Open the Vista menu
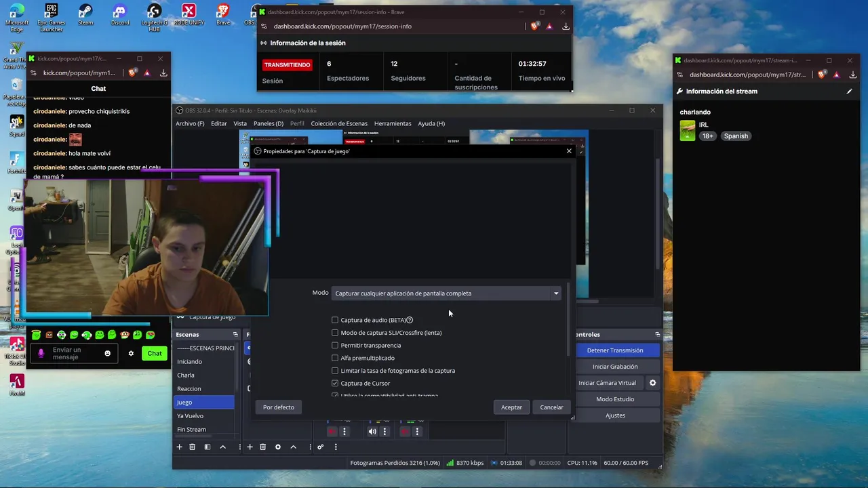The width and height of the screenshot is (868, 488). click(x=240, y=123)
